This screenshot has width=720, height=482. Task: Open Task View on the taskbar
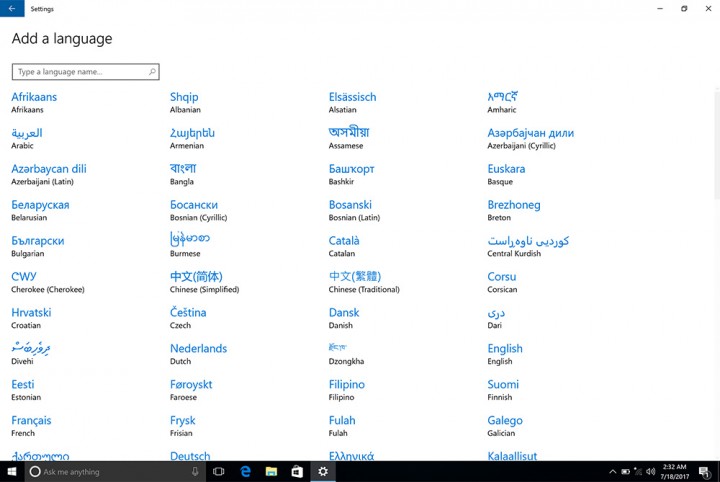pyautogui.click(x=219, y=471)
